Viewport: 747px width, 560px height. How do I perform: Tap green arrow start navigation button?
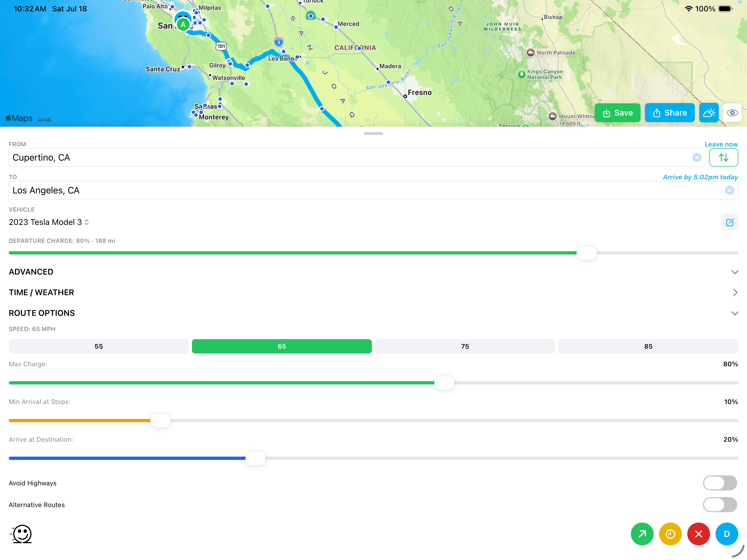[x=642, y=534]
